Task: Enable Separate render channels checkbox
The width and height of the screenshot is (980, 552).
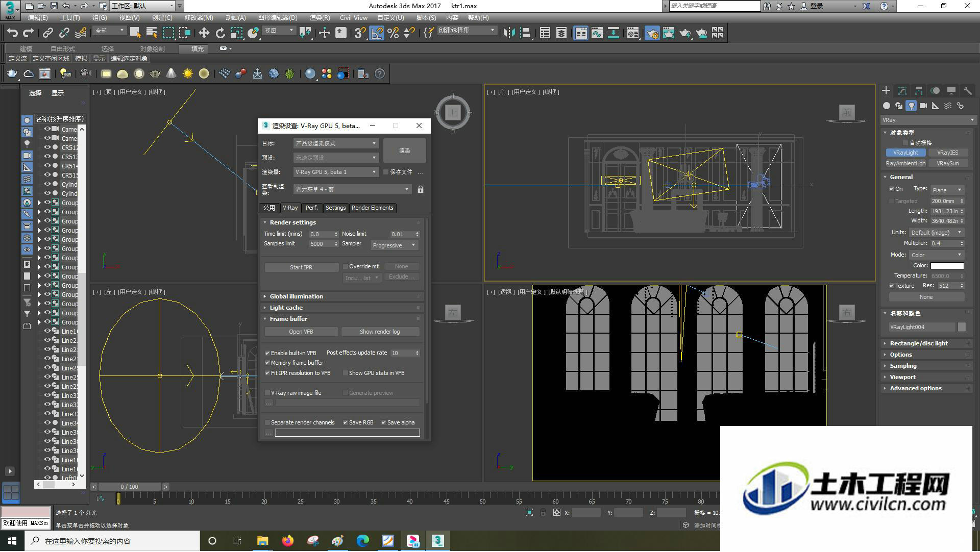Action: tap(267, 423)
